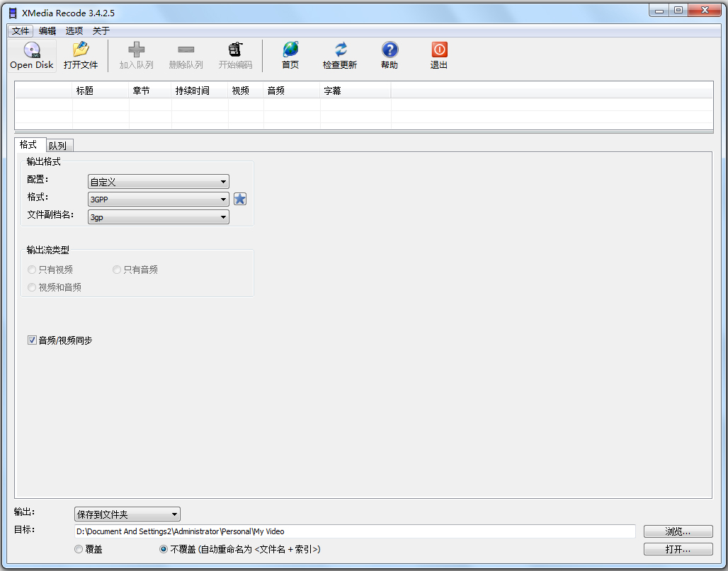Close the XMedia Recode window

tap(705, 10)
